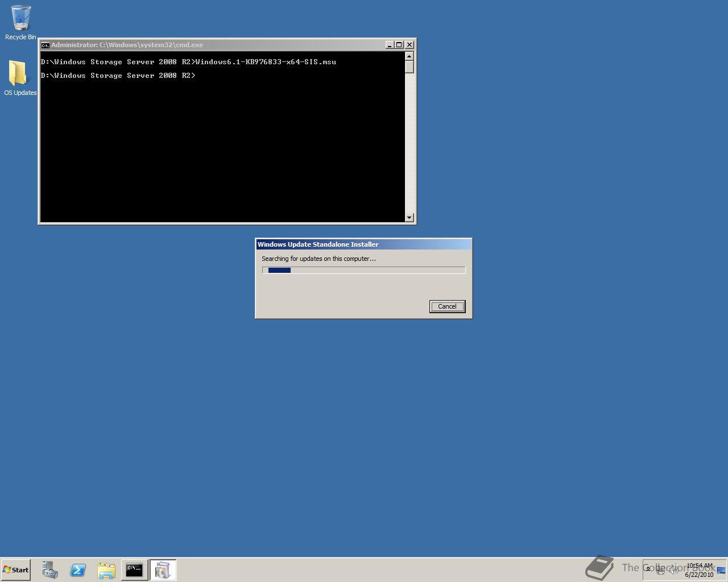728x582 pixels.
Task: Click the clock to view the calendar
Action: [x=700, y=569]
